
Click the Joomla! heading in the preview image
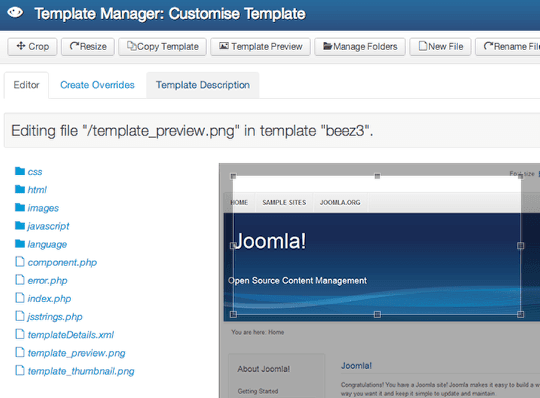[x=270, y=241]
